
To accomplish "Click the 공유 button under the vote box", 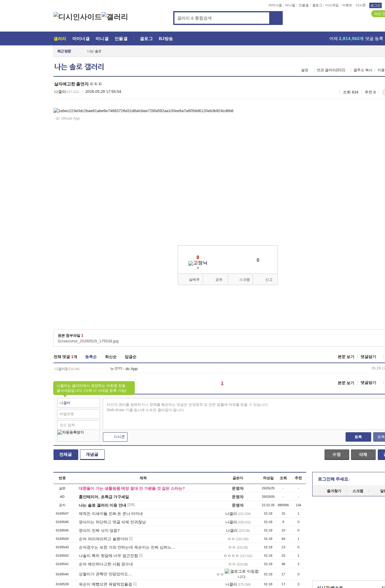I will click(215, 279).
